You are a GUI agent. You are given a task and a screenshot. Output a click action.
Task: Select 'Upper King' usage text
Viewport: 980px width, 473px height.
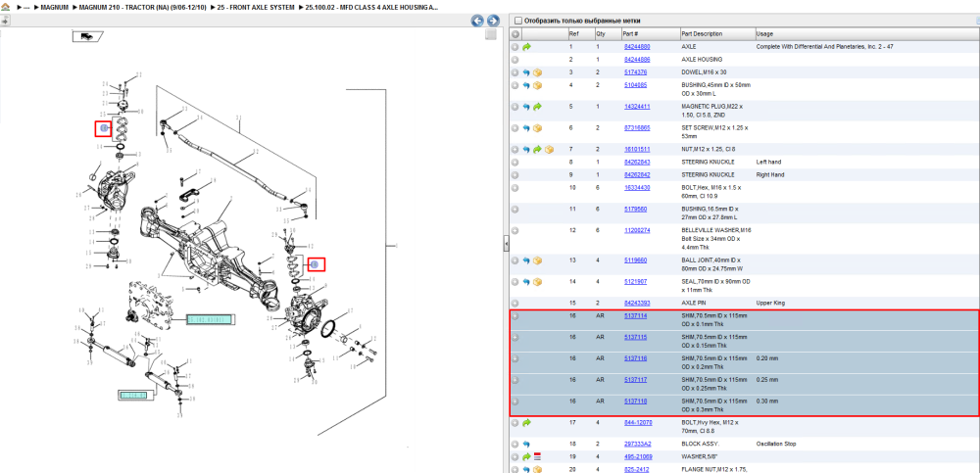click(x=769, y=303)
